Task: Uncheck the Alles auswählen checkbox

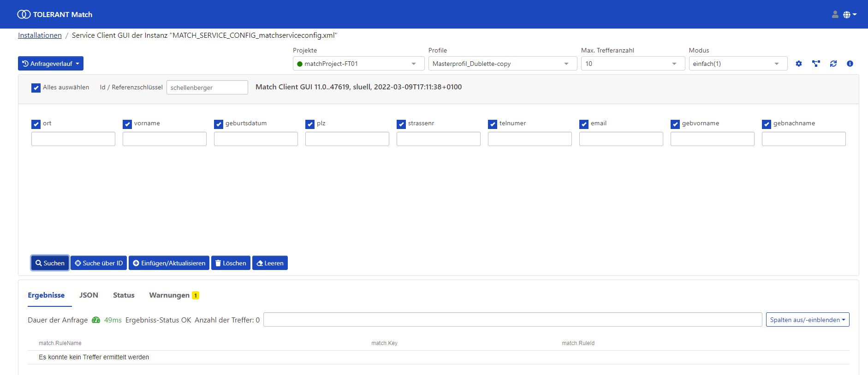Action: point(36,88)
